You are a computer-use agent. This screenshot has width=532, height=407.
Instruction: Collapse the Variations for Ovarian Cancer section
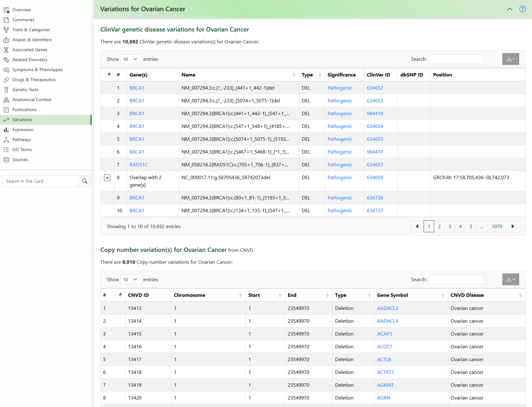click(510, 9)
